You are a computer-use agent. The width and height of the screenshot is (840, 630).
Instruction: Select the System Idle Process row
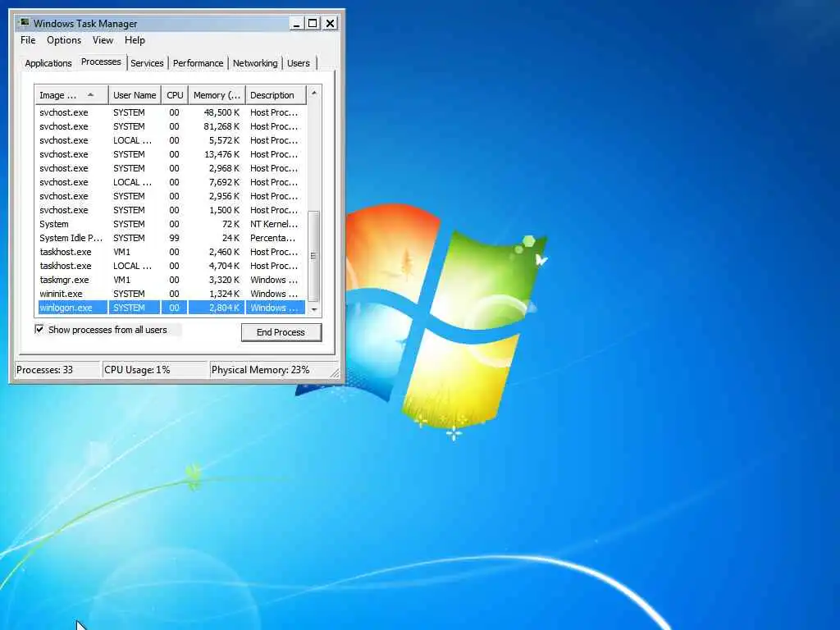point(171,238)
